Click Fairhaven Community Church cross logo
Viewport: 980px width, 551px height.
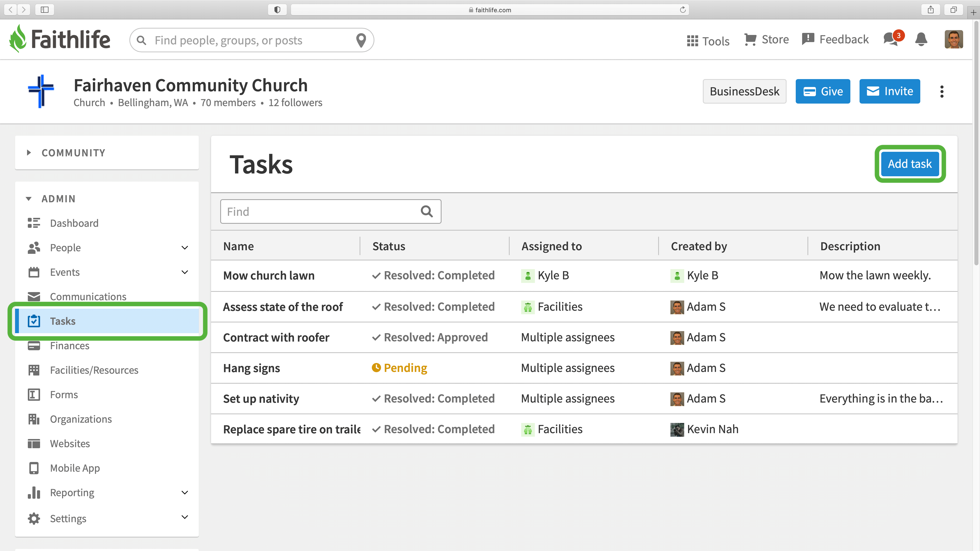(41, 91)
